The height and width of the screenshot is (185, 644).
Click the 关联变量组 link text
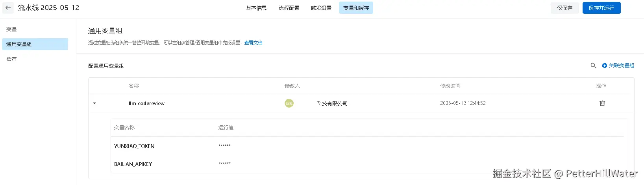tap(621, 66)
